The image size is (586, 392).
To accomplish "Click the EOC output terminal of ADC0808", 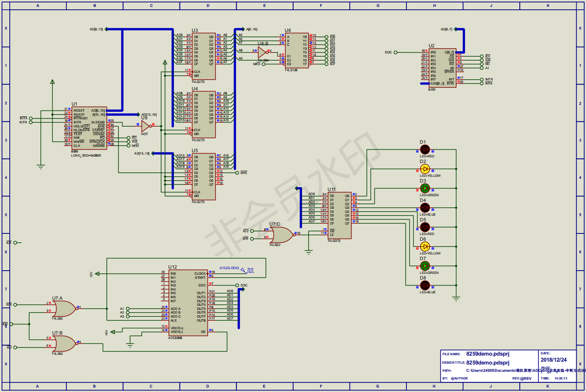I will [x=237, y=285].
